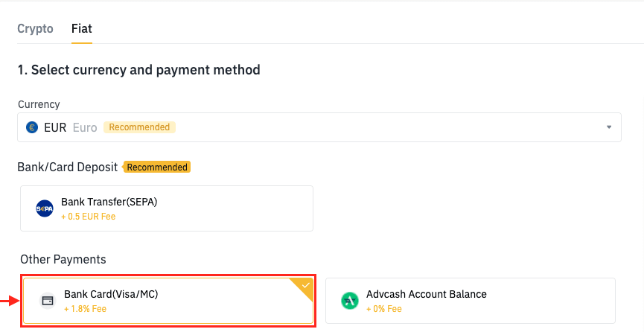The image size is (644, 332).
Task: Select Bank Transfer(SEPA) payment option
Action: (167, 208)
